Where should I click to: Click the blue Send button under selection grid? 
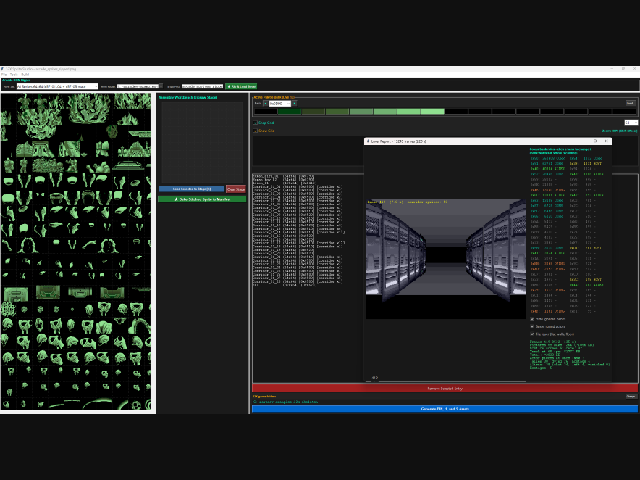(191, 189)
